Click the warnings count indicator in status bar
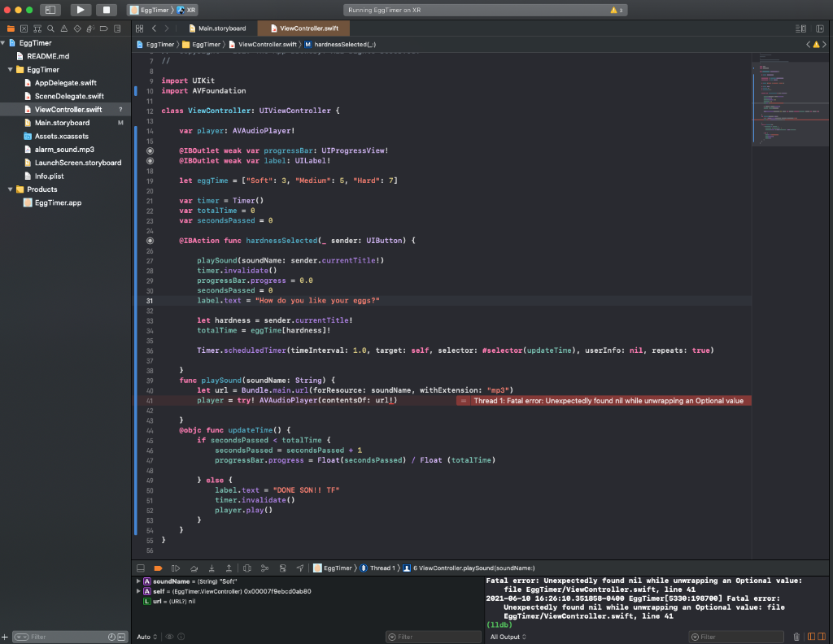 (617, 10)
